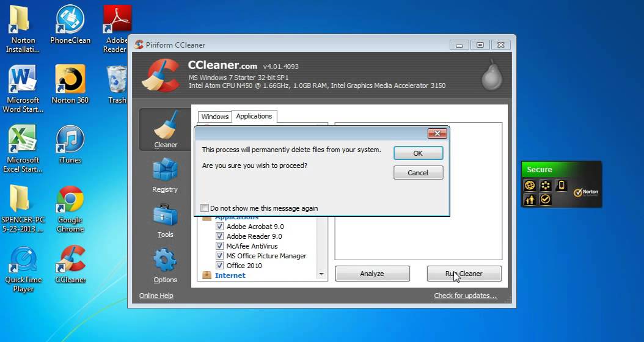Viewport: 644px width, 342px height.
Task: Launch the Norton 360 desktop icon
Action: click(x=70, y=84)
